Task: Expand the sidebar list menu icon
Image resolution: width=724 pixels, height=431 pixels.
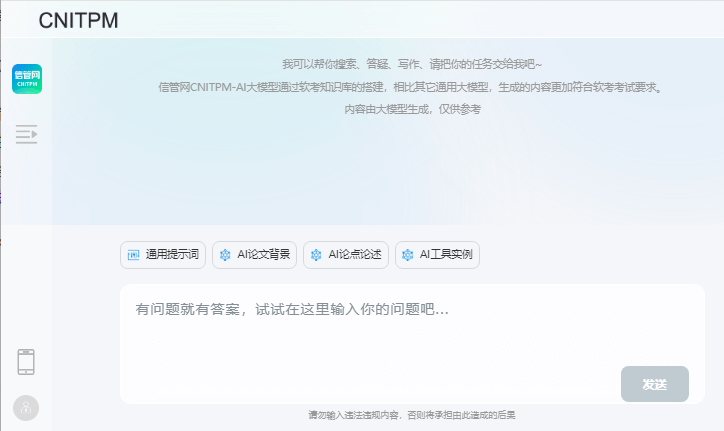Action: (27, 134)
